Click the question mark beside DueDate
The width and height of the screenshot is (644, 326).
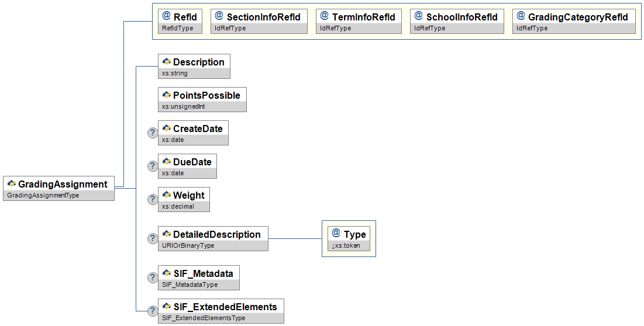153,166
